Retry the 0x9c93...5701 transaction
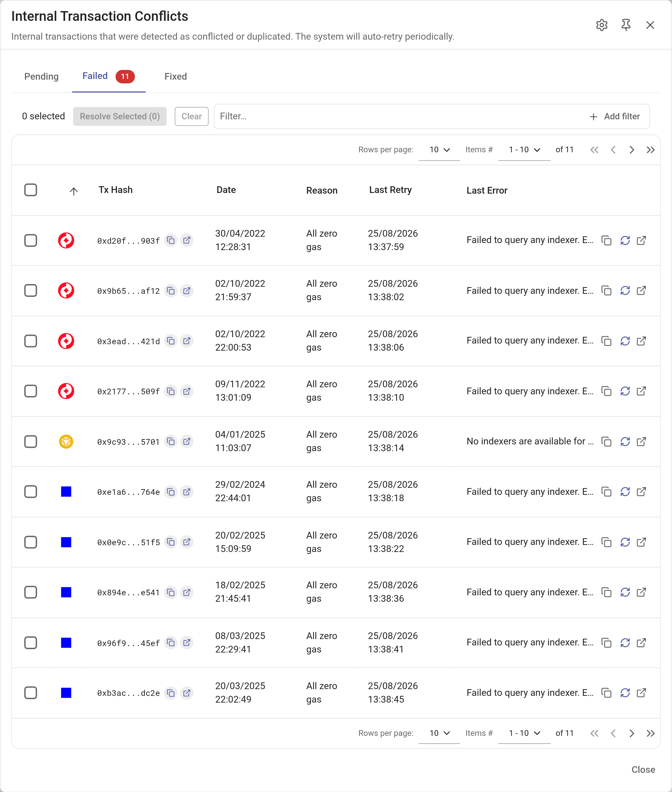 pos(625,441)
